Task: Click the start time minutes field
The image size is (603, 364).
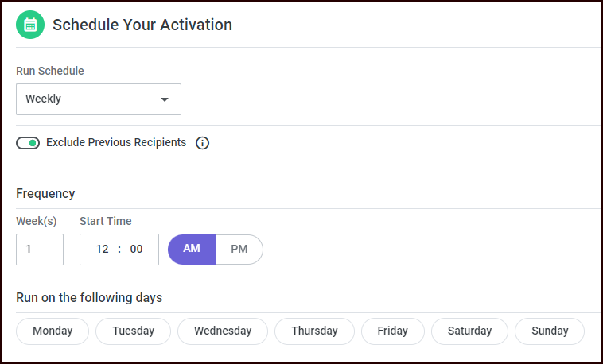Action: click(137, 249)
